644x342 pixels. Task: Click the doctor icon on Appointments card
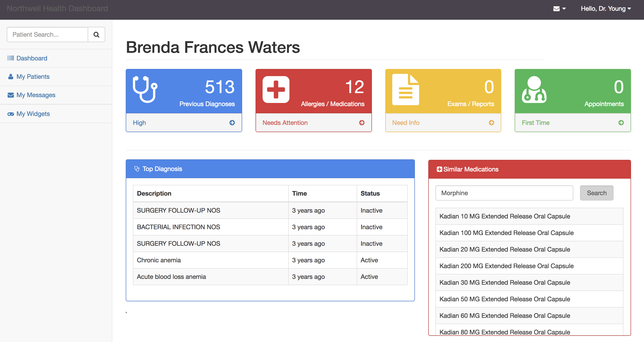[534, 89]
